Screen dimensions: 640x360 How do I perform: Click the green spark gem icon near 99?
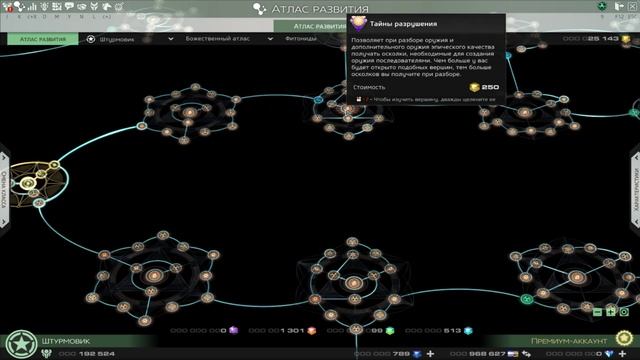point(390,331)
